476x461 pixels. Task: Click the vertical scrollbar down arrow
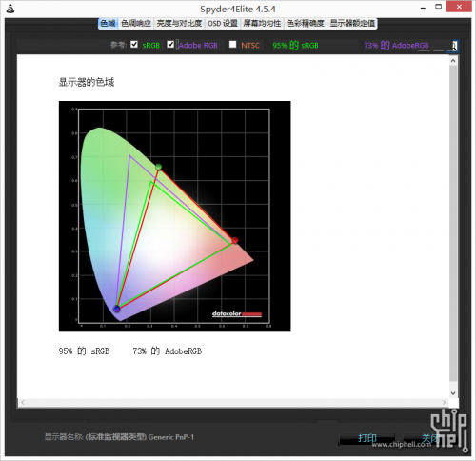[x=453, y=393]
